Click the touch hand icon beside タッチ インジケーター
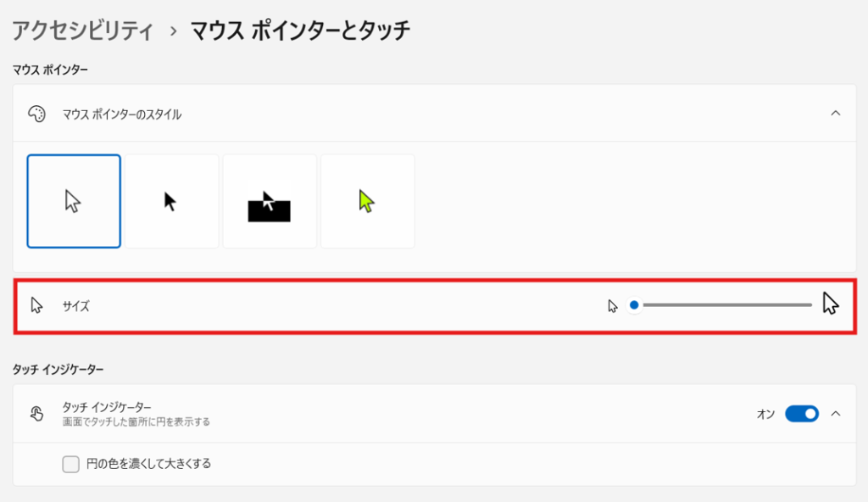This screenshot has height=502, width=868. pos(36,413)
